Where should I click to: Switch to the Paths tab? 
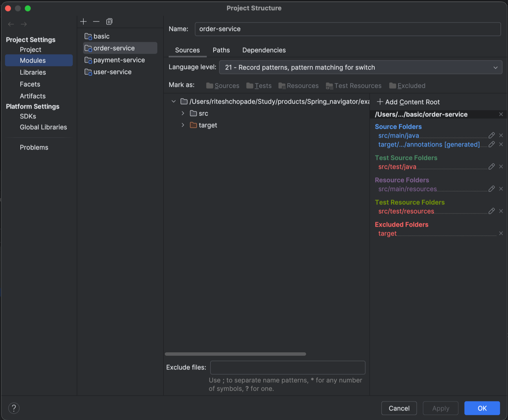pyautogui.click(x=221, y=50)
